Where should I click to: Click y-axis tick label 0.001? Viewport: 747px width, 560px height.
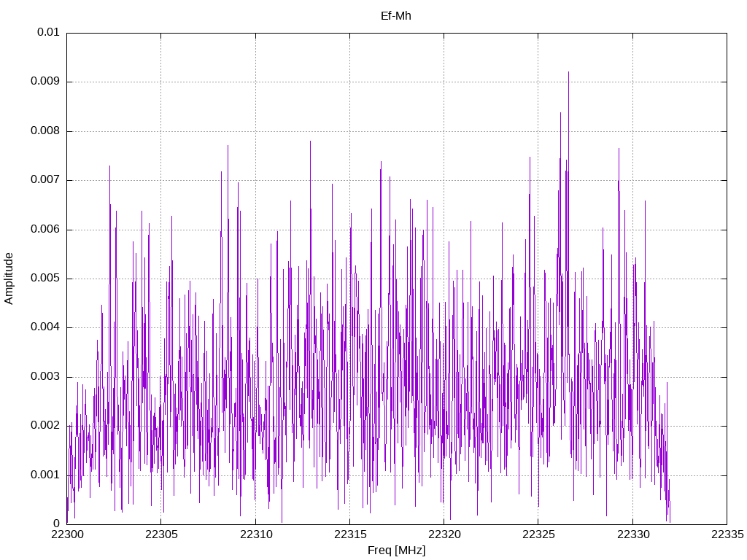pos(45,475)
